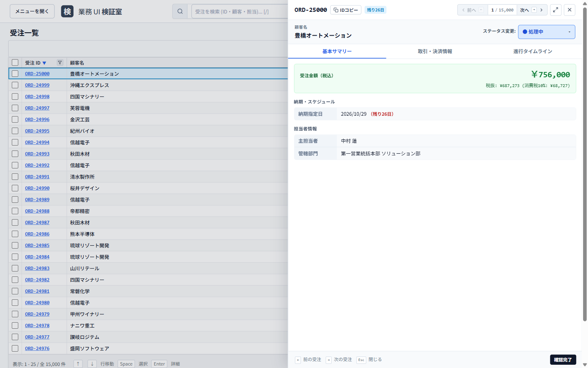This screenshot has width=588, height=368.
Task: Check the ORD-24983 row checkbox
Action: pyautogui.click(x=15, y=268)
